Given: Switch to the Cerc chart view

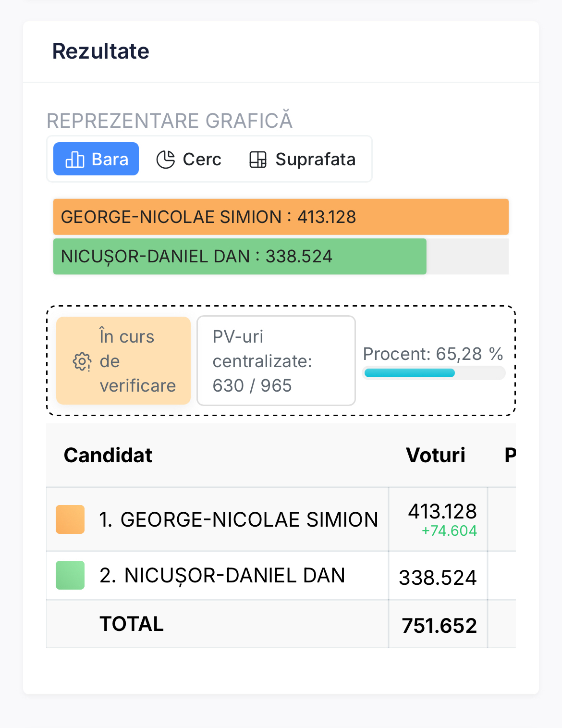Looking at the screenshot, I should point(189,160).
